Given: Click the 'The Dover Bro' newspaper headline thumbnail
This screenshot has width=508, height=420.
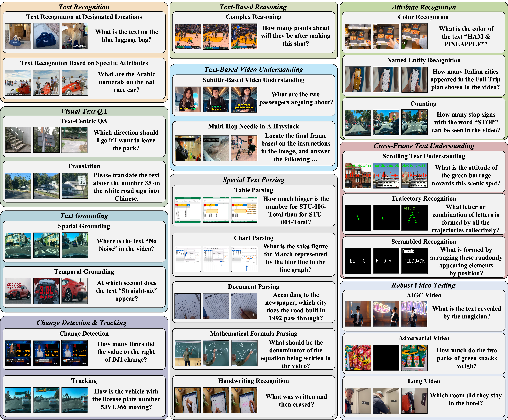Looking at the screenshot, I should pos(216,306).
